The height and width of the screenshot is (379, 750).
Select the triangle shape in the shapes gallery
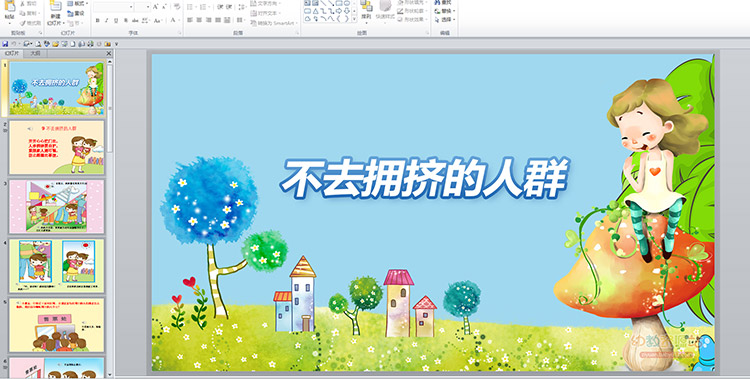click(x=316, y=11)
